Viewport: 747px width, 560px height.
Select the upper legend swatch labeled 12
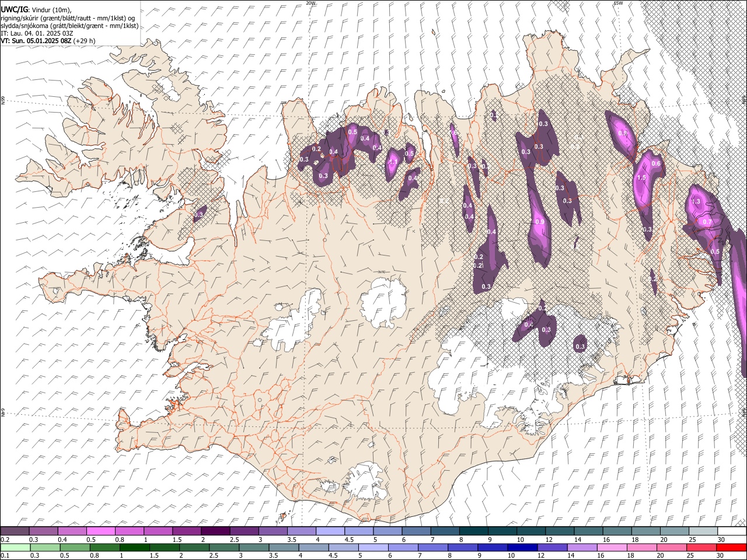[560, 531]
